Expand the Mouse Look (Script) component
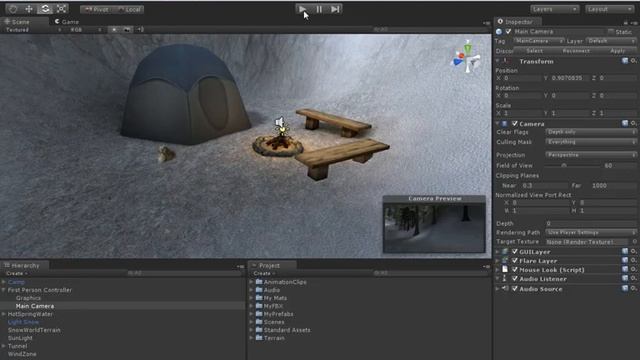 coord(498,269)
